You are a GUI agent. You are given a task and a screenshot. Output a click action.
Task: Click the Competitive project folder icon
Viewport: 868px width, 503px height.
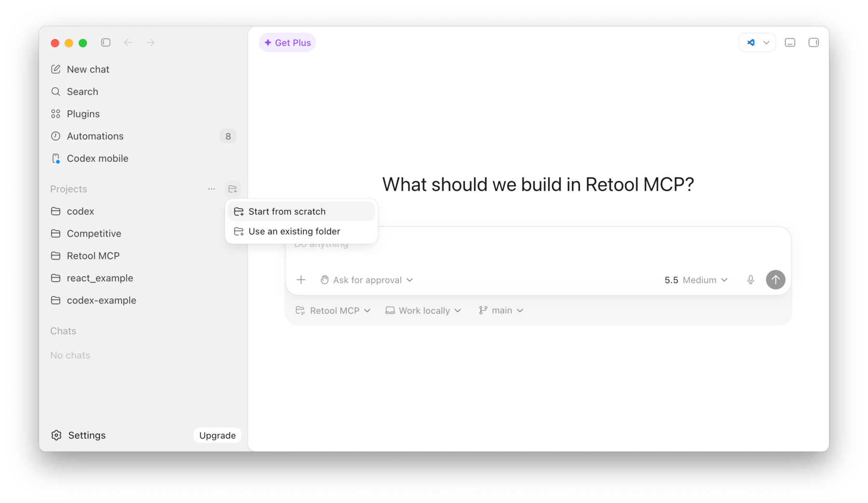56,233
